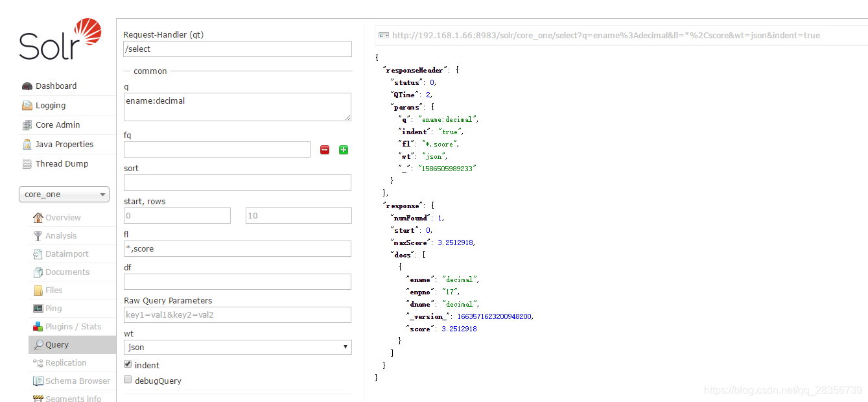Click the Files folder icon
Screen dimensions: 868x402
coord(38,290)
